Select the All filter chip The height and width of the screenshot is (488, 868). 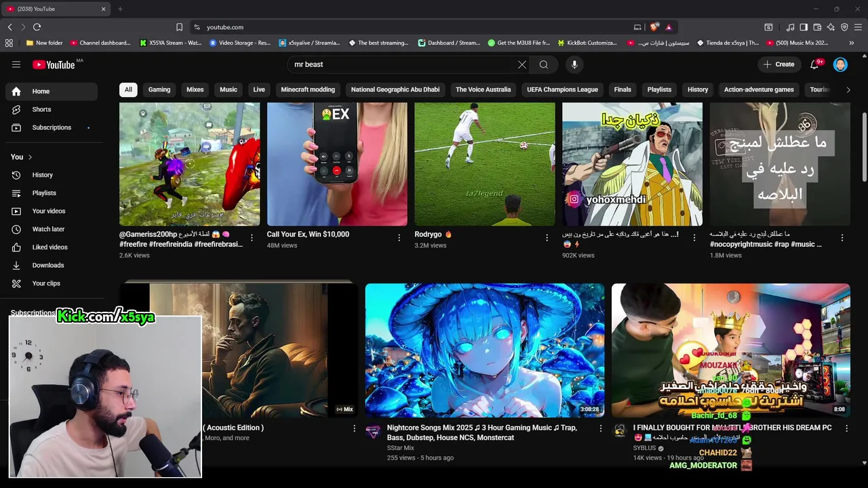[128, 89]
